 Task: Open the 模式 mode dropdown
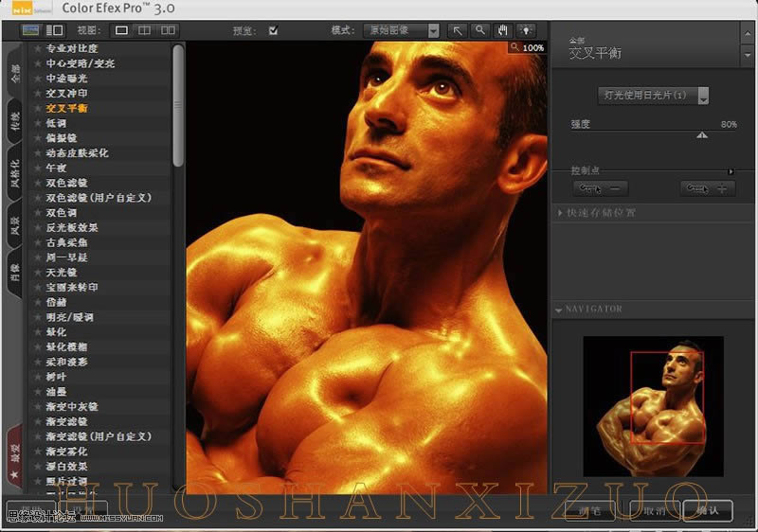coord(402,30)
